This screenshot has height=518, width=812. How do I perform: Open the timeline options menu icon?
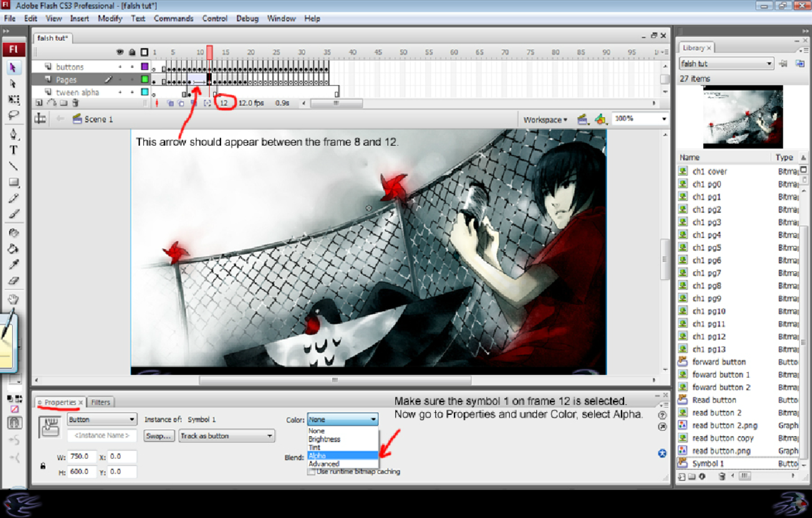(665, 52)
